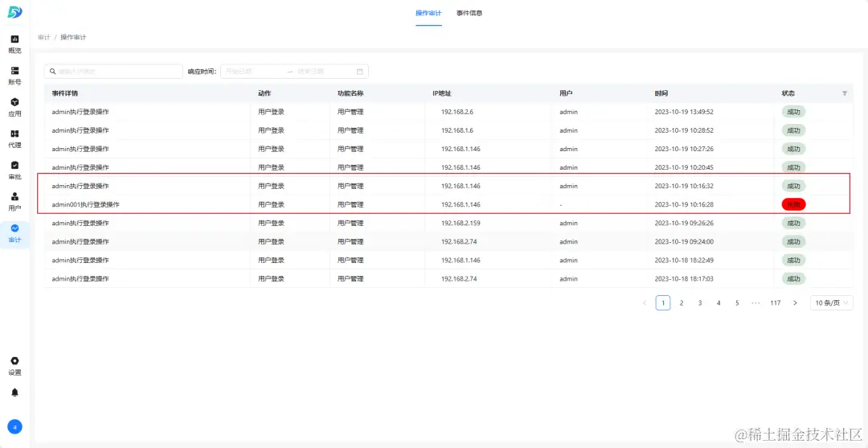Click admin user in 09:26:26 row

(568, 223)
